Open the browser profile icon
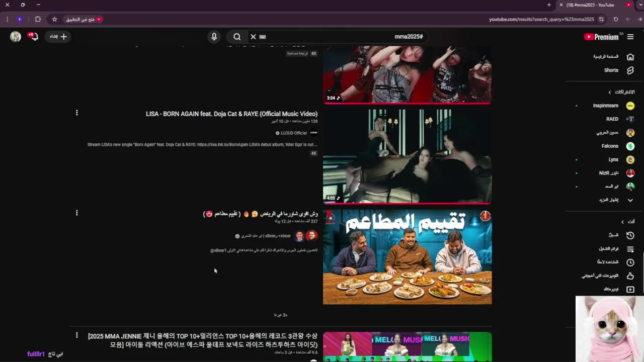This screenshot has height=362, width=644. [19, 19]
